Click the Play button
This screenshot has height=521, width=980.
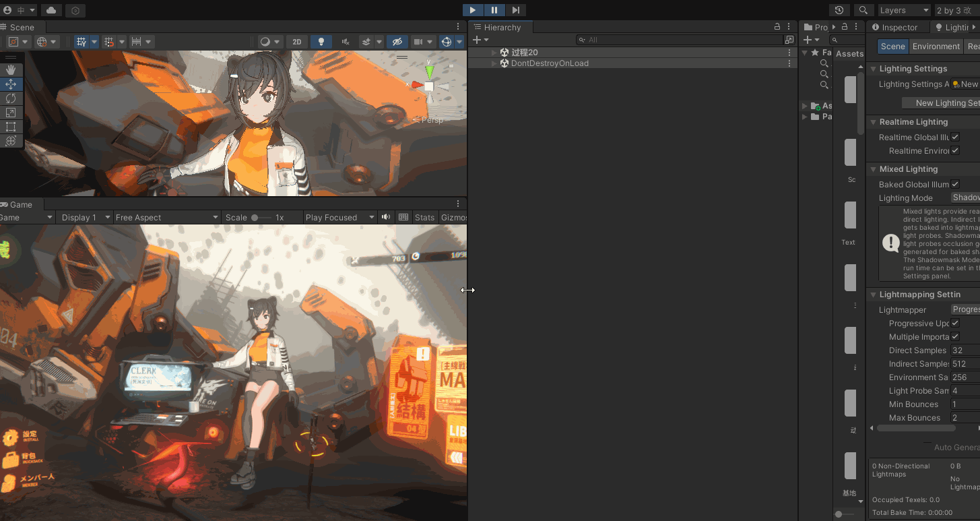point(473,10)
